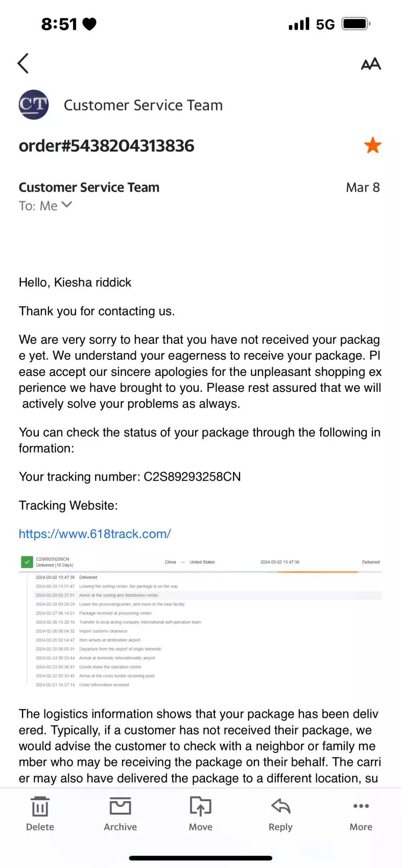Open the 618track.com tracking link

[95, 534]
